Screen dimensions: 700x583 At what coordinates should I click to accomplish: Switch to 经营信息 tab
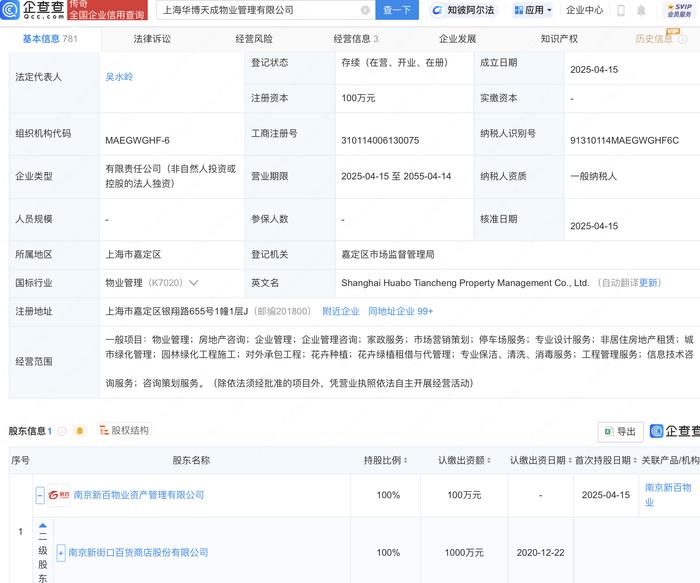point(356,39)
